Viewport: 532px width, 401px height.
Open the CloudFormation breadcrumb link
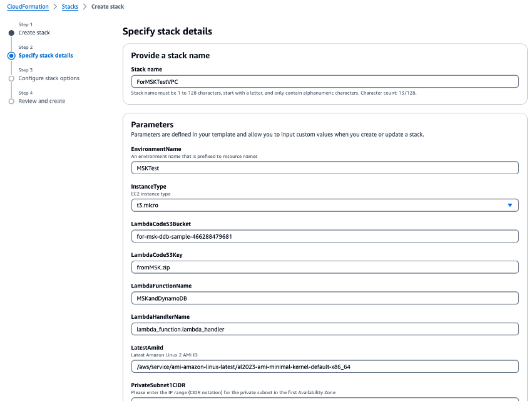(x=26, y=6)
